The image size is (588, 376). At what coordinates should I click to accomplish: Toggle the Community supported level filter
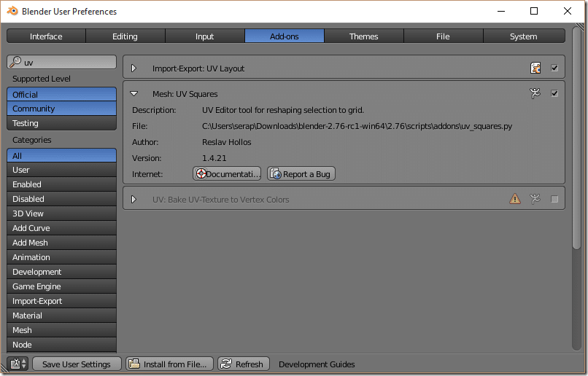pos(61,109)
